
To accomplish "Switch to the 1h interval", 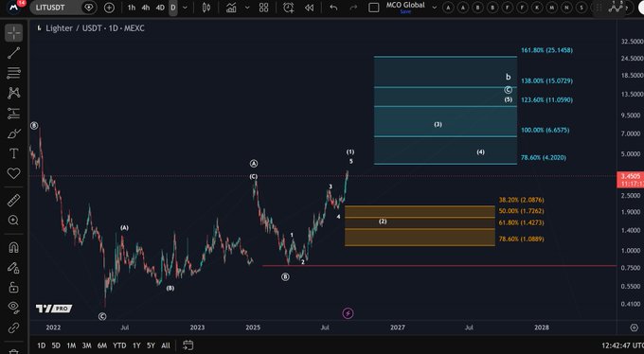I will tap(132, 8).
